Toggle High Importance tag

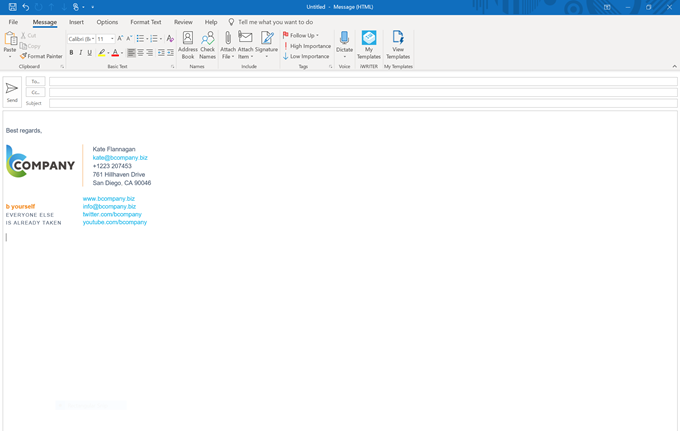[307, 46]
